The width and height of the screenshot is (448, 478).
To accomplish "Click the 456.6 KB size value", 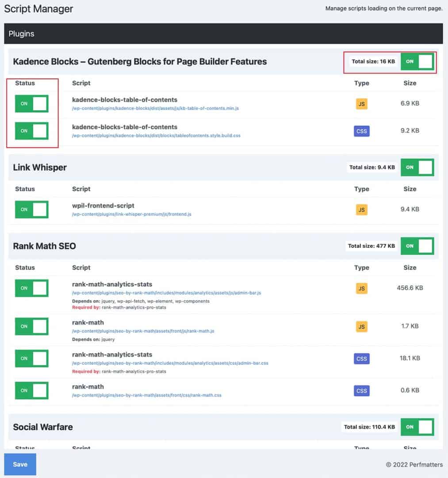I will click(x=410, y=288).
